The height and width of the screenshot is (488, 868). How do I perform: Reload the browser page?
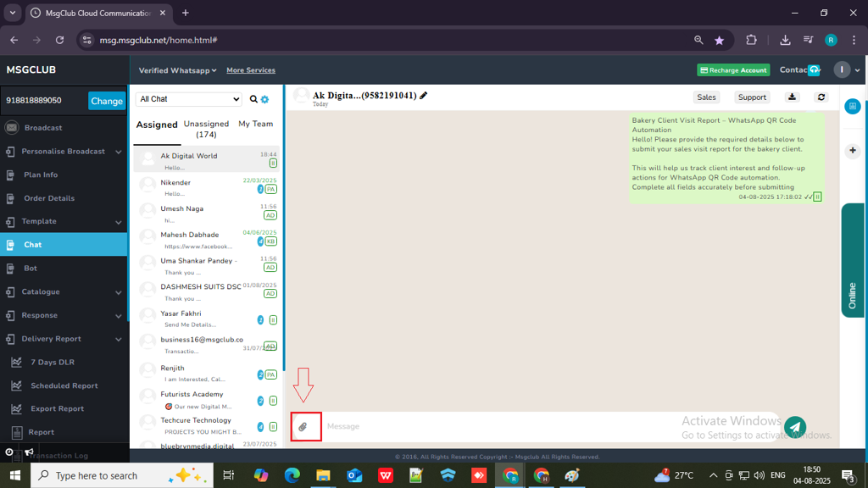(60, 40)
